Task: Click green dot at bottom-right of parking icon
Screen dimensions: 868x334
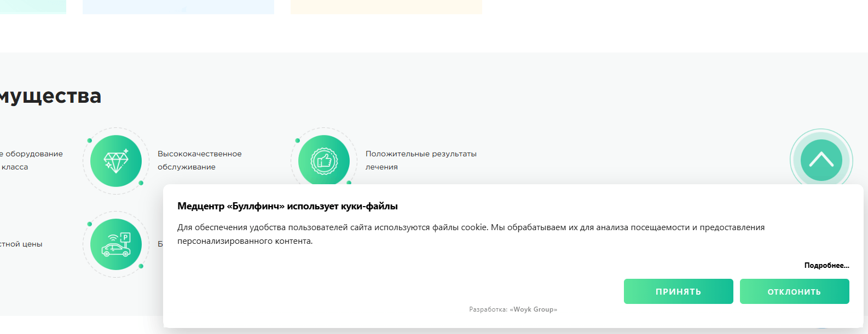Action: (141, 266)
